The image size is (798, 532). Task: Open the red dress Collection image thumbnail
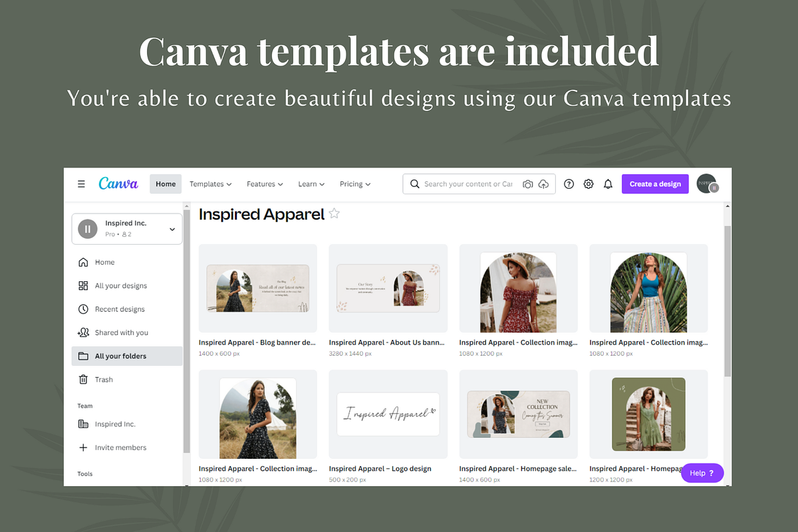(x=519, y=289)
